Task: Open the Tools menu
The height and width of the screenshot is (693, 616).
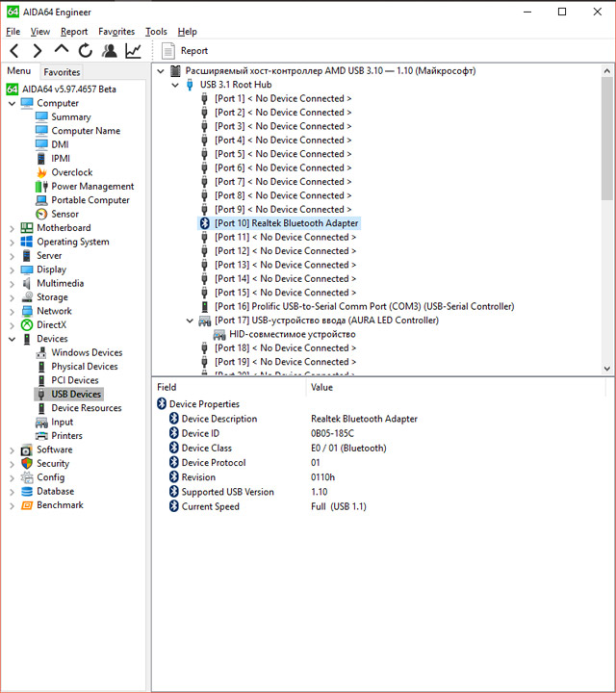Action: pos(157,32)
